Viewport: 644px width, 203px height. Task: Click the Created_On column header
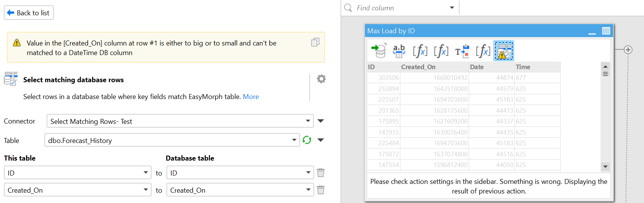coord(418,67)
